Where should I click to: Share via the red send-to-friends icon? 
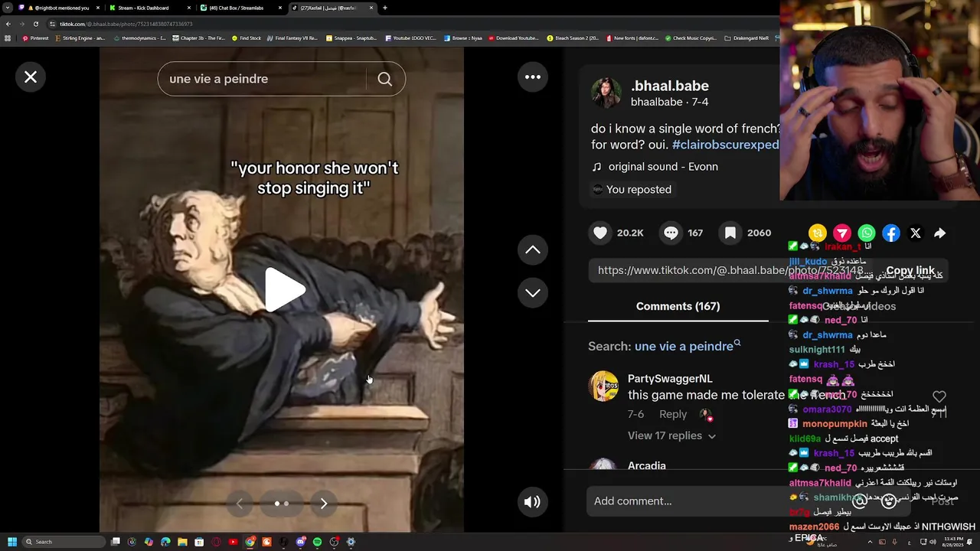pos(842,233)
